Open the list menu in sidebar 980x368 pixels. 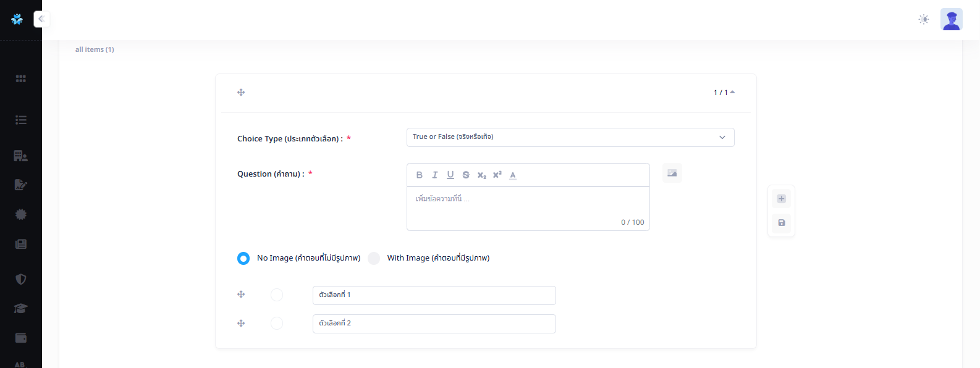point(21,120)
